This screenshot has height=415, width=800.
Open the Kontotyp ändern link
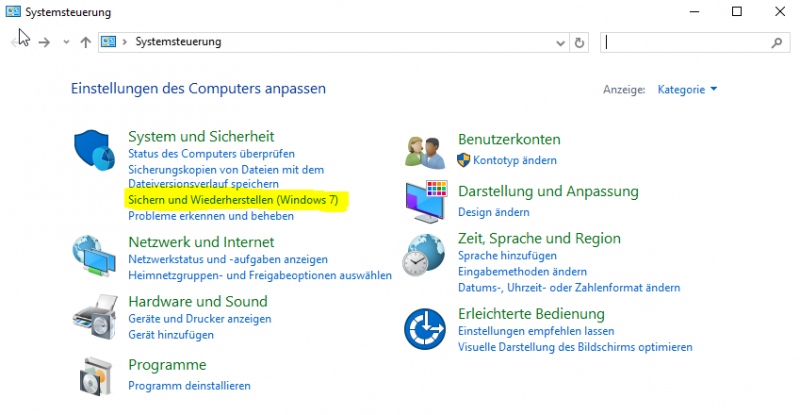point(514,160)
